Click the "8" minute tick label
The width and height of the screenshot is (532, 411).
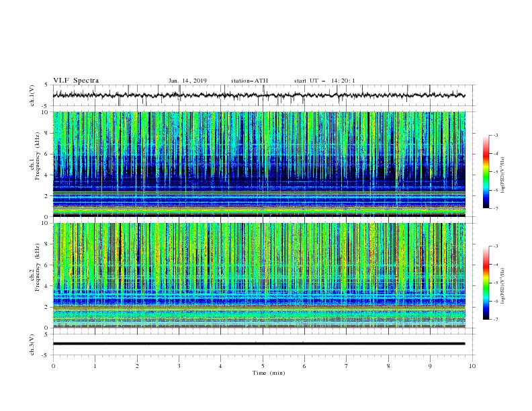[388, 366]
